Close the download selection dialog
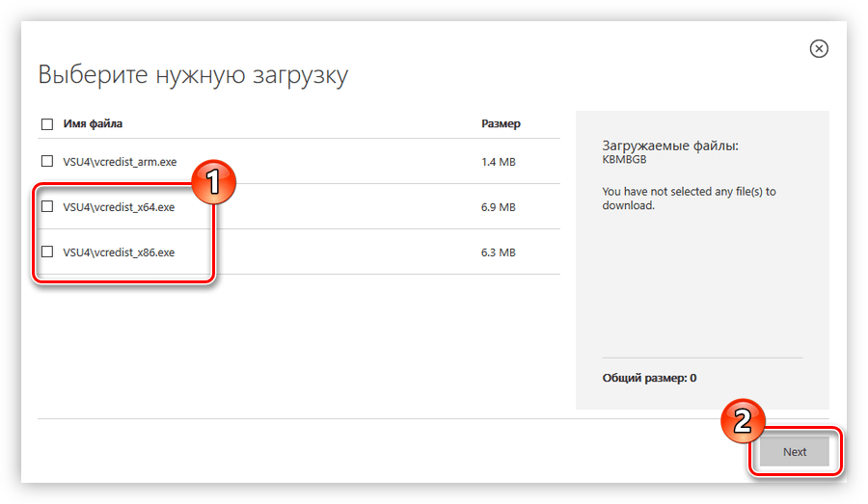868x504 pixels. [x=819, y=49]
